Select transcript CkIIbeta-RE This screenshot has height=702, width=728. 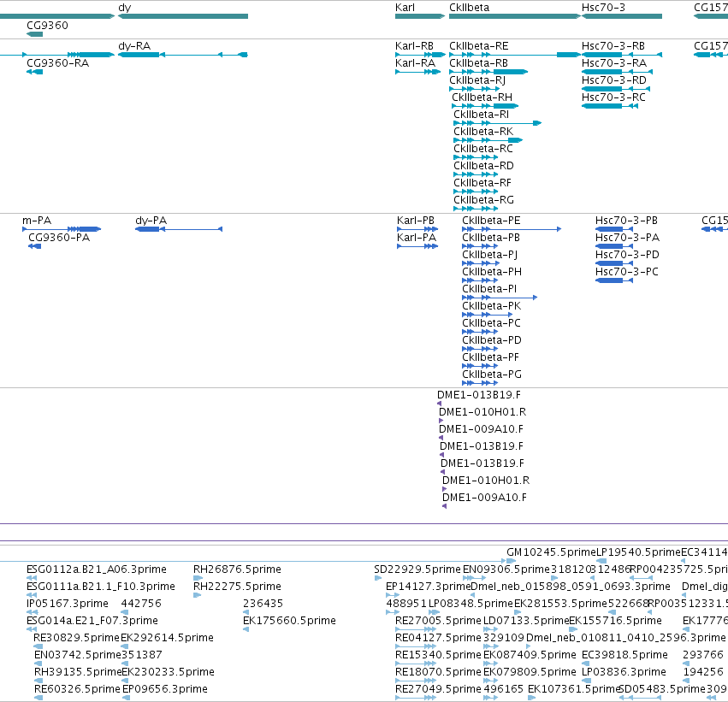[x=515, y=55]
